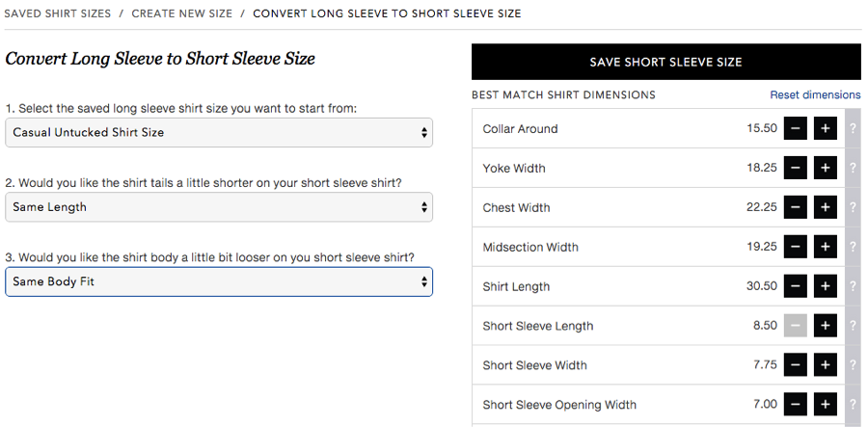Increase Short Sleeve Opening Width

(825, 404)
